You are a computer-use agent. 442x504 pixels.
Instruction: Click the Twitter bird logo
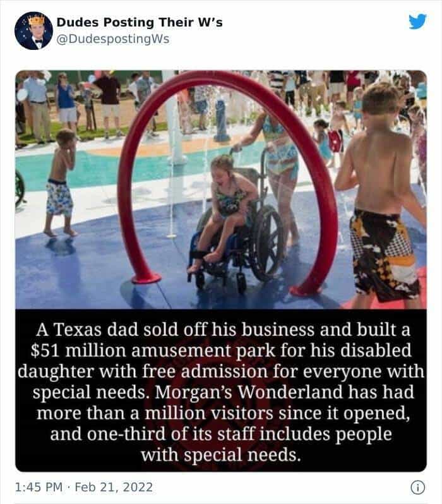tap(417, 21)
